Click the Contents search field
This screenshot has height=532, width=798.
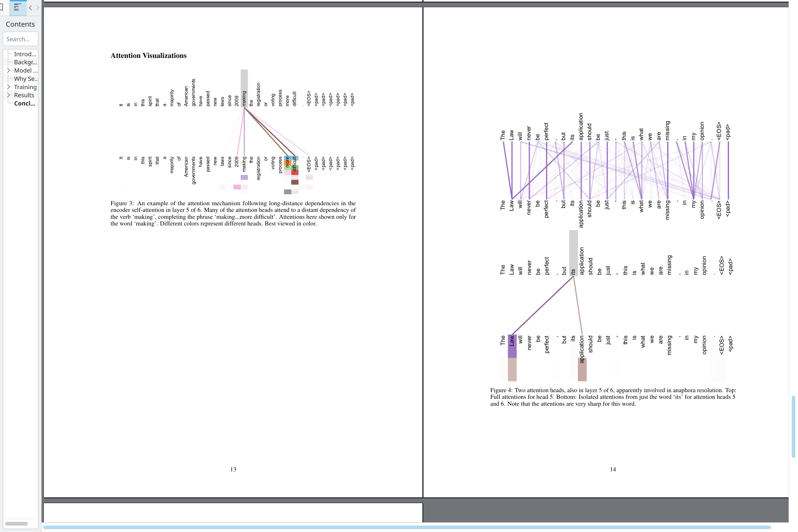[21, 39]
